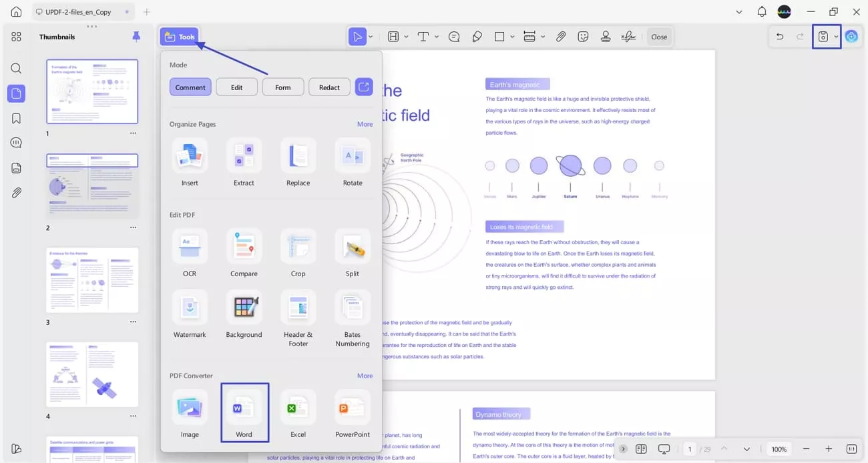Switch to Redact mode
This screenshot has height=463, width=868.
coord(329,87)
